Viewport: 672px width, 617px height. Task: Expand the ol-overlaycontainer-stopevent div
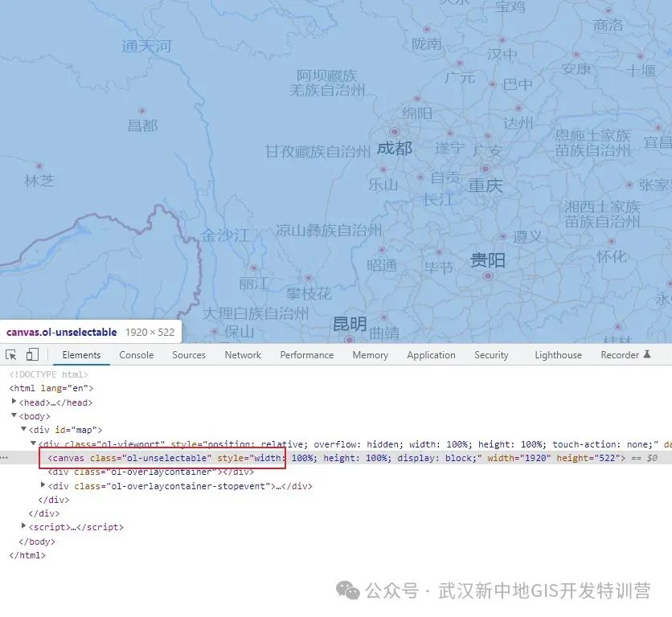coord(43,485)
